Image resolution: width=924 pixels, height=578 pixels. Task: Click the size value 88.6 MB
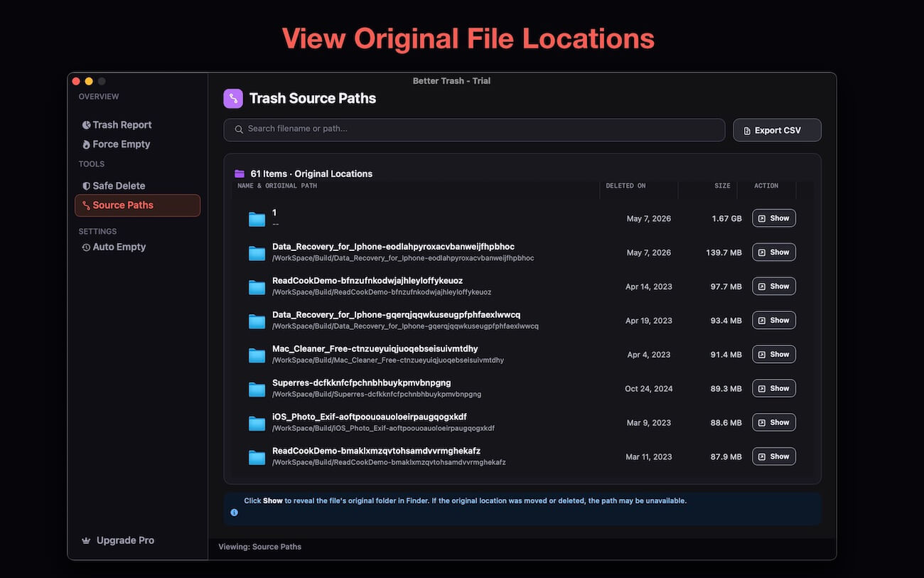pyautogui.click(x=726, y=423)
